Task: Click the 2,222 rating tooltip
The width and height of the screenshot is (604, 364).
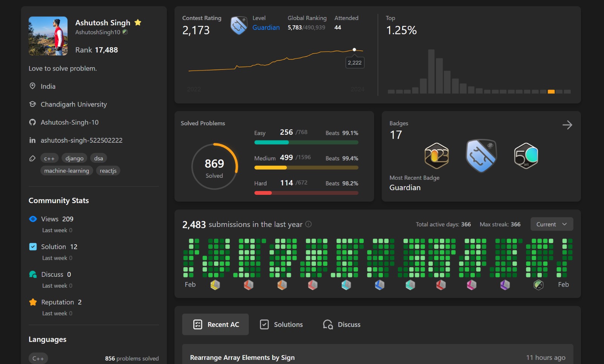Action: pyautogui.click(x=355, y=63)
